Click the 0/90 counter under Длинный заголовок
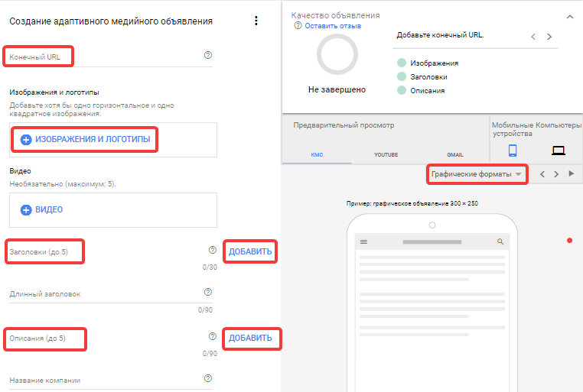Viewport: 583px width, 392px height. coord(205,310)
